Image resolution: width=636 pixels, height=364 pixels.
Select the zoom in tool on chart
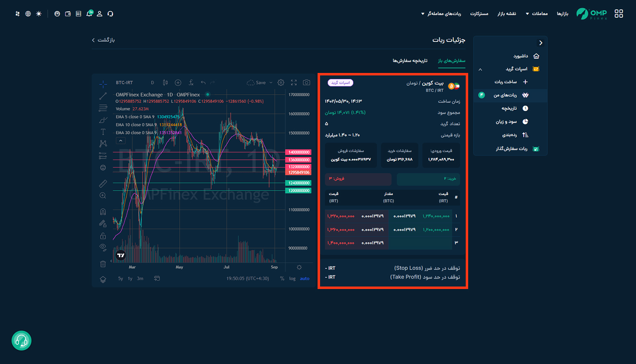(x=103, y=196)
